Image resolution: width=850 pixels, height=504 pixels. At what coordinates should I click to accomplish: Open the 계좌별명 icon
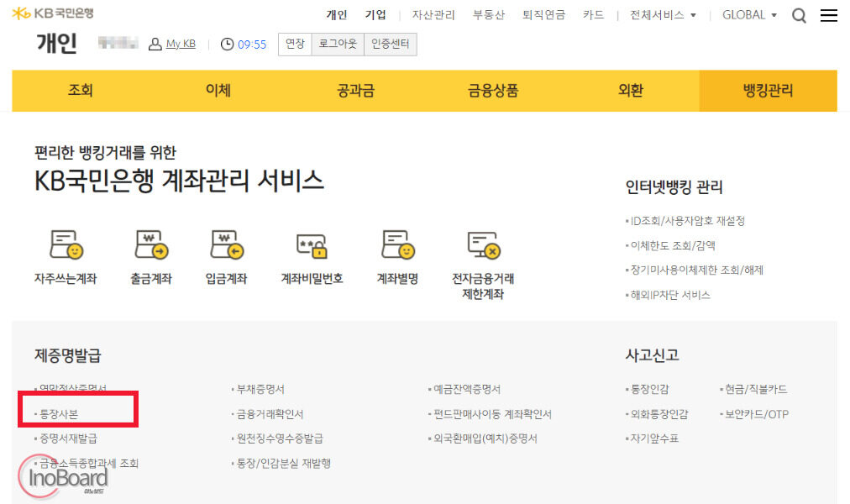(398, 245)
